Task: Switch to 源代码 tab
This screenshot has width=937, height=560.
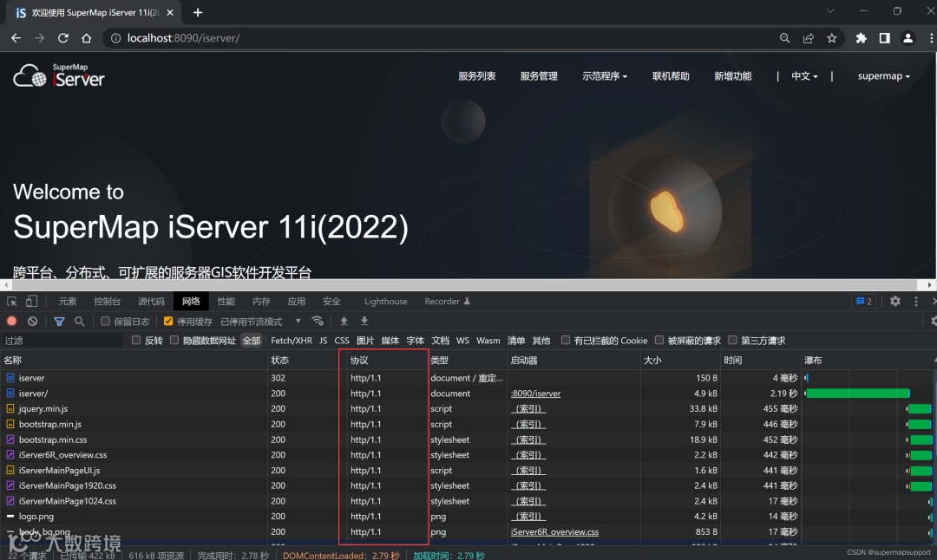Action: pyautogui.click(x=151, y=302)
